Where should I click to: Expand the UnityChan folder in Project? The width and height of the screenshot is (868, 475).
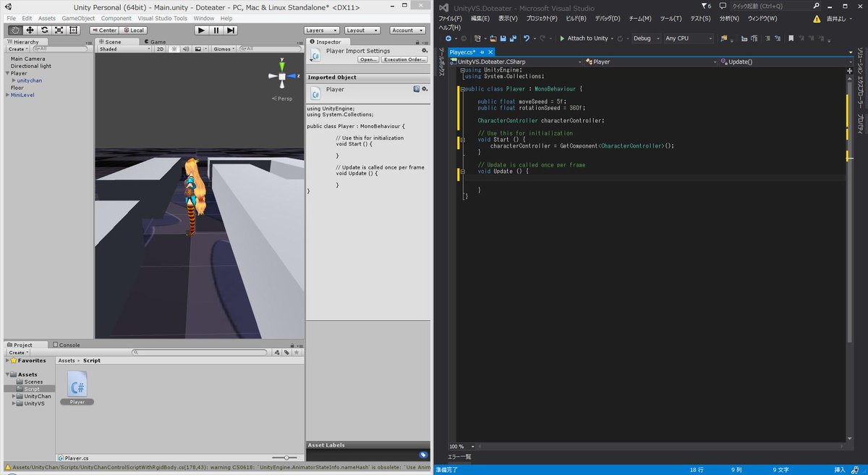tap(13, 396)
